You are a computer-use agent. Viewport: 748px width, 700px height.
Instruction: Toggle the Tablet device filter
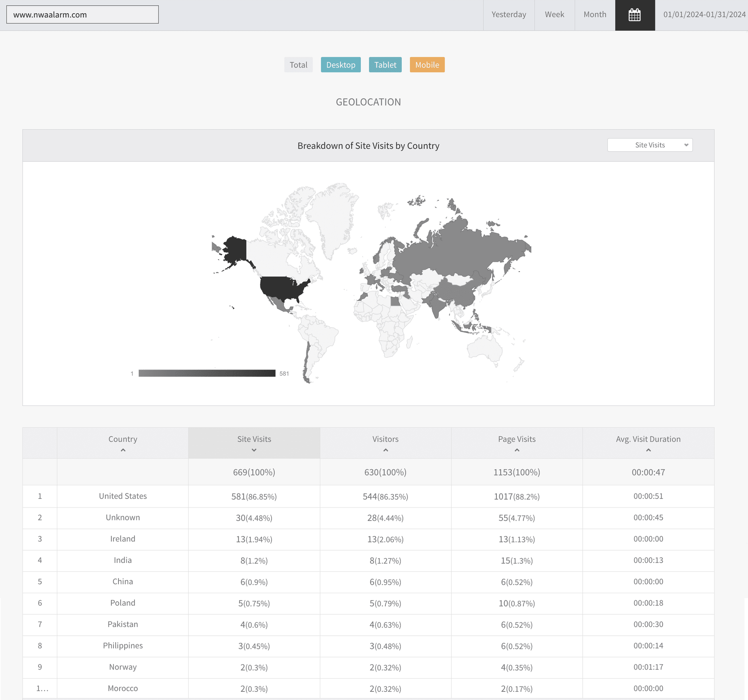click(x=385, y=65)
